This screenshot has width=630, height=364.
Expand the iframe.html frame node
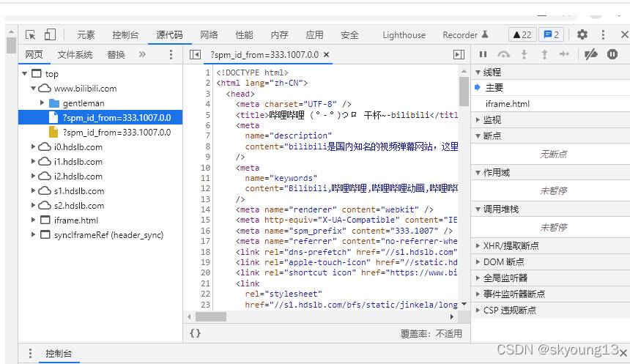pos(34,220)
